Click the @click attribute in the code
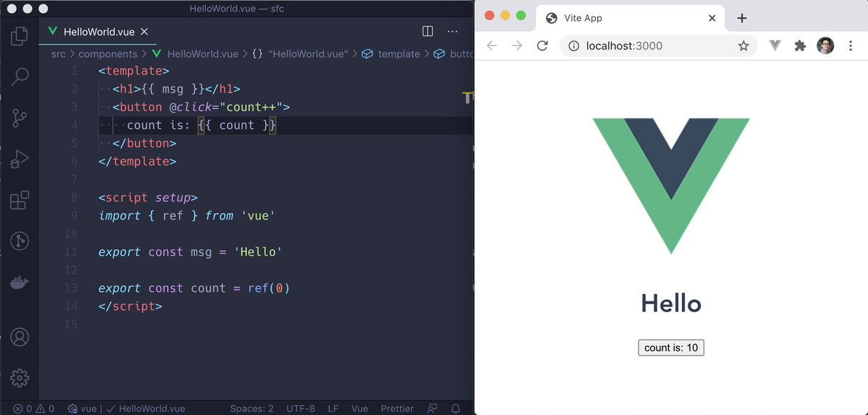The image size is (868, 415). (190, 107)
